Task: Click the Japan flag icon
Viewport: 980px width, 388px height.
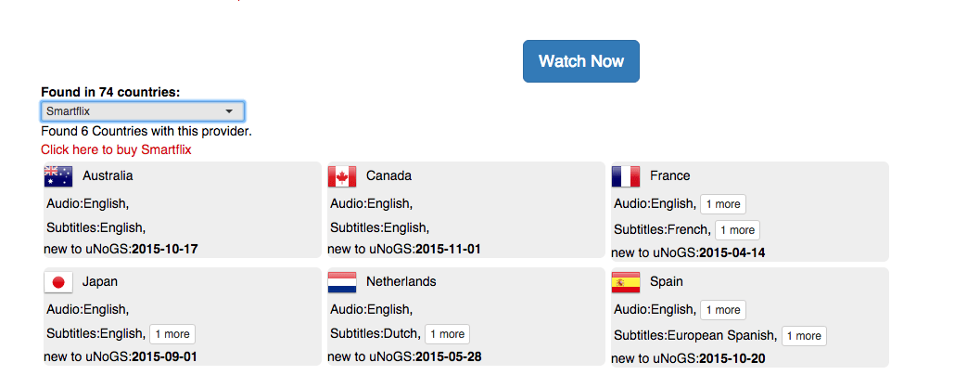Action: coord(58,282)
